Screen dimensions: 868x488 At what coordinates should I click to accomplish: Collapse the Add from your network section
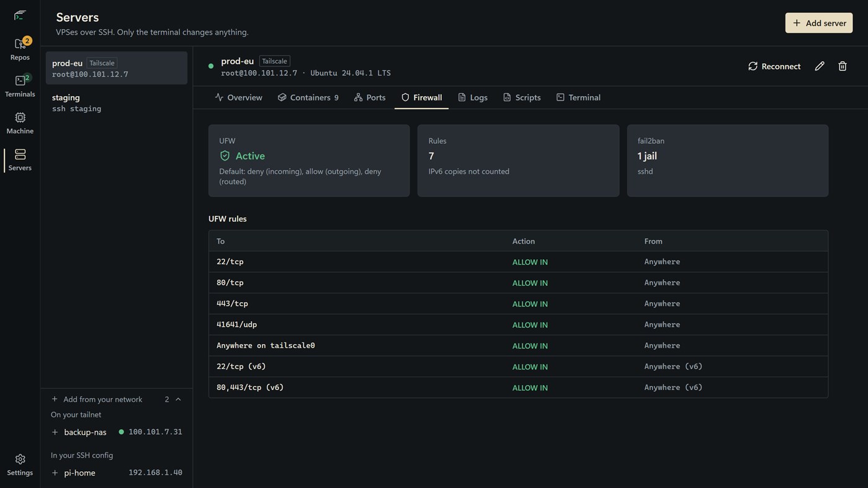[178, 399]
